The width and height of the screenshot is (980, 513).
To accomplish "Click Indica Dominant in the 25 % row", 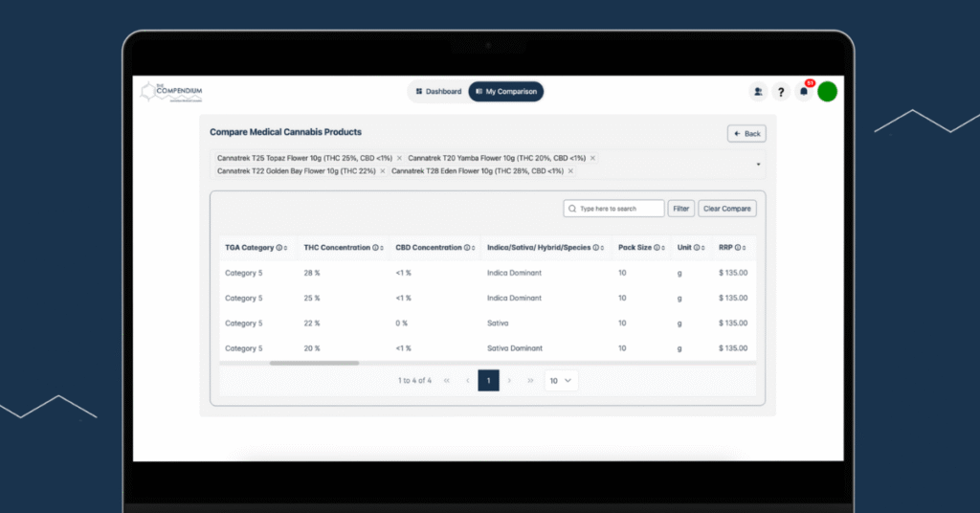I will [x=514, y=298].
